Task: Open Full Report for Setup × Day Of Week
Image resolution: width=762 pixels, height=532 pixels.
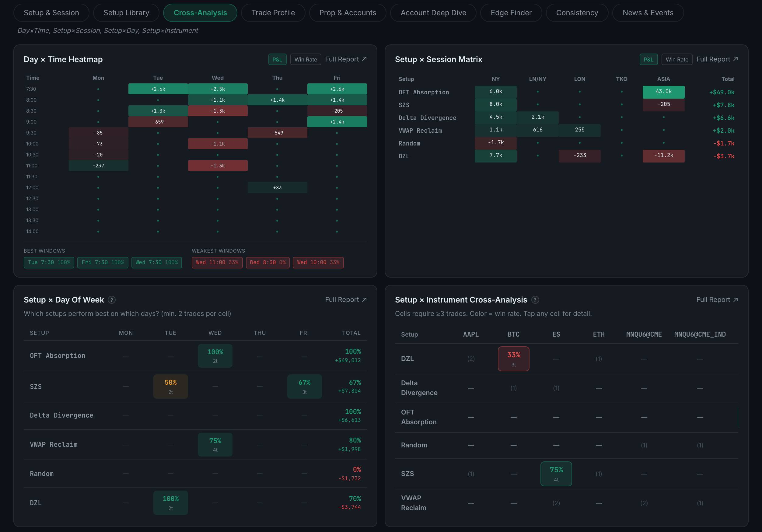Action: click(x=346, y=300)
